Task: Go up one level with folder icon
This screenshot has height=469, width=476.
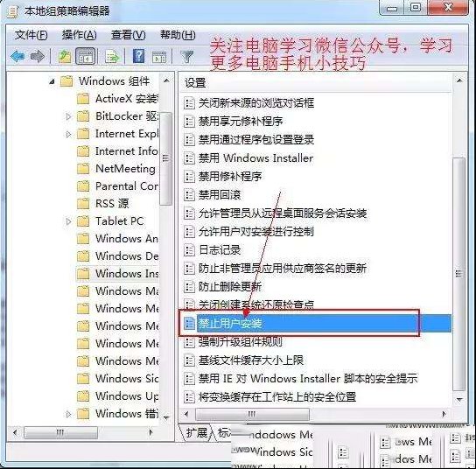Action: point(65,57)
